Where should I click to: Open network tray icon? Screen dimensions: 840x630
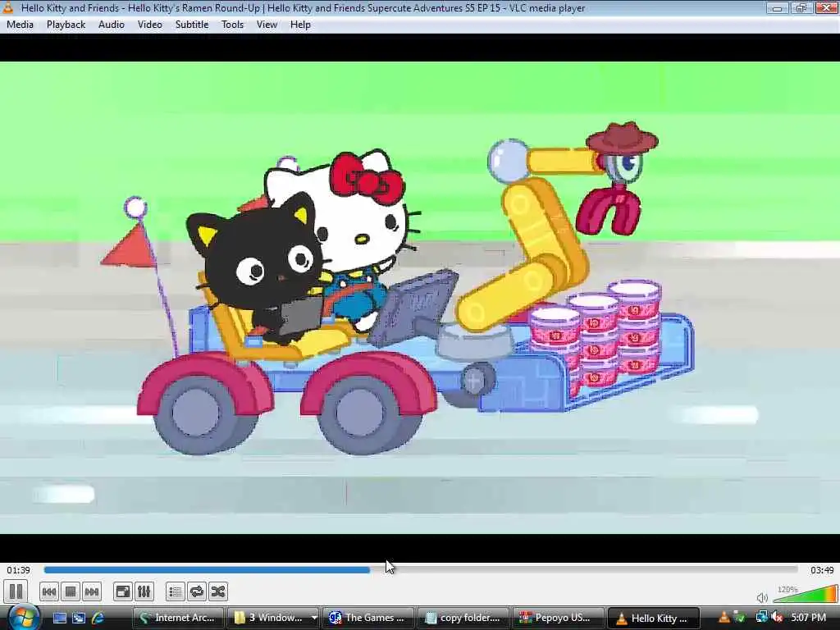[761, 619]
